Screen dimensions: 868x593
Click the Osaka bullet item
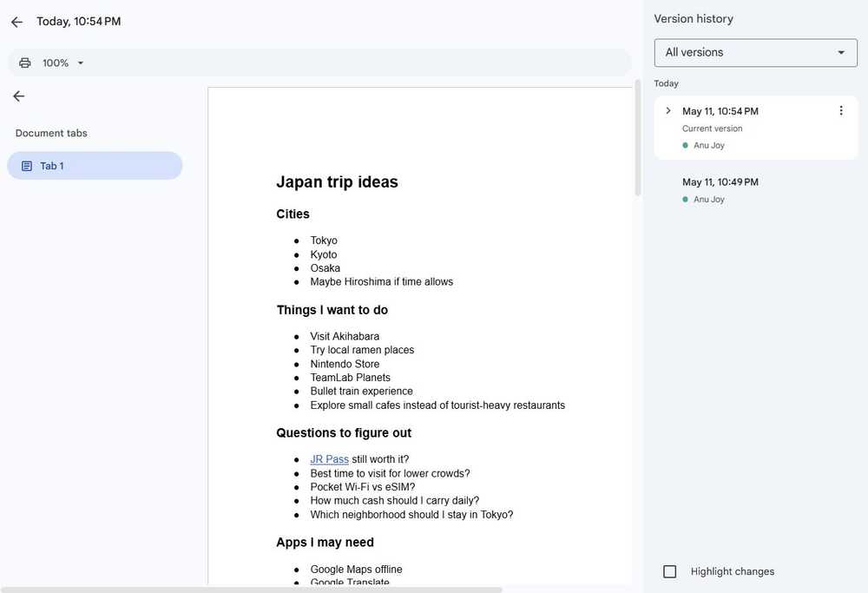click(325, 268)
